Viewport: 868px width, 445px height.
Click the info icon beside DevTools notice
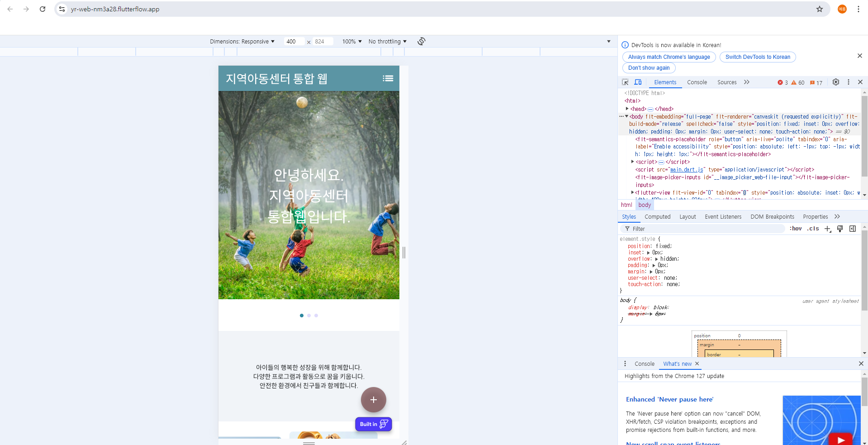click(x=625, y=45)
